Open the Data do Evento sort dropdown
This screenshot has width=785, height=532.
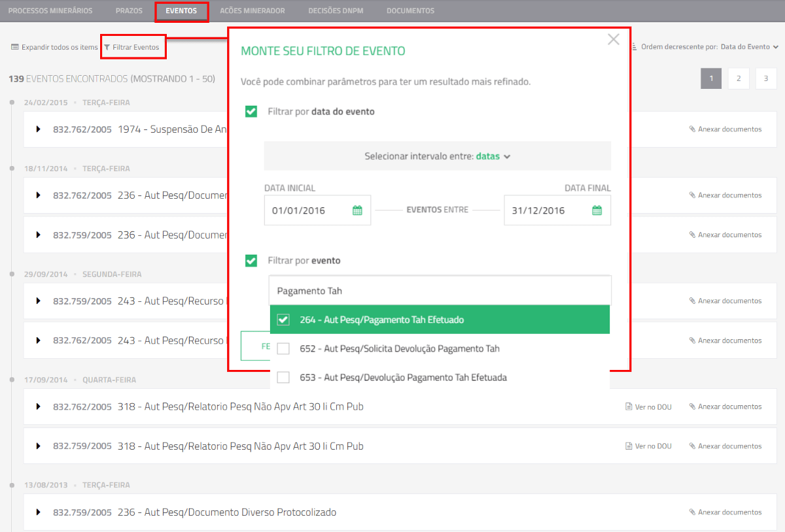tap(749, 47)
